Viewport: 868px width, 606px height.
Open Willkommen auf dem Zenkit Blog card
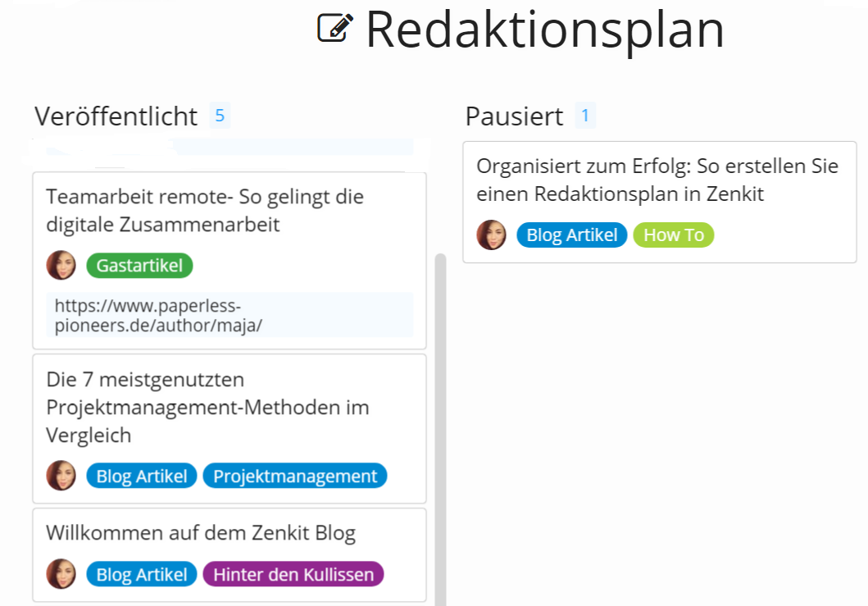click(x=200, y=532)
